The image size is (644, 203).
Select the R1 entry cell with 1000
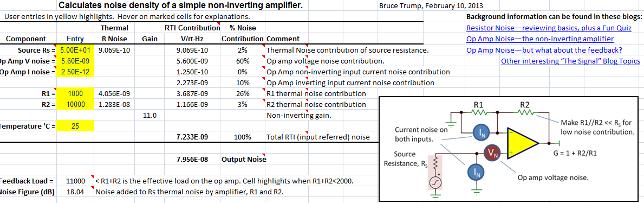pyautogui.click(x=76, y=93)
